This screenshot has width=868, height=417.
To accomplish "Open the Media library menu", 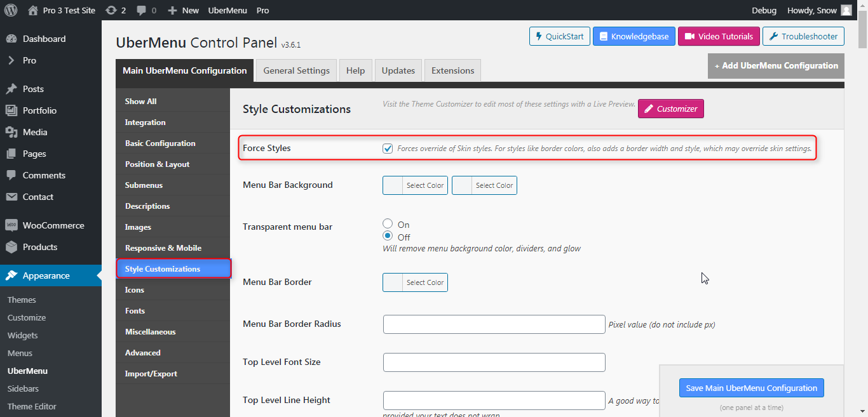I will (51, 132).
